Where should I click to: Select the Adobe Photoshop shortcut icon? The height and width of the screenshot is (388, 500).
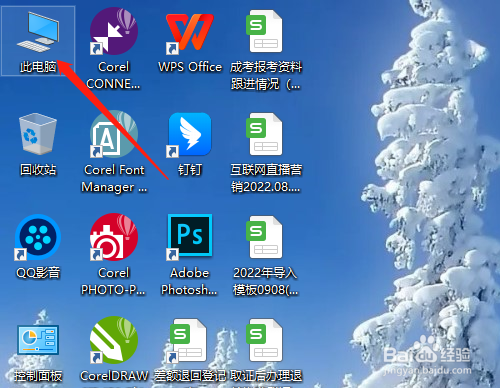click(190, 237)
